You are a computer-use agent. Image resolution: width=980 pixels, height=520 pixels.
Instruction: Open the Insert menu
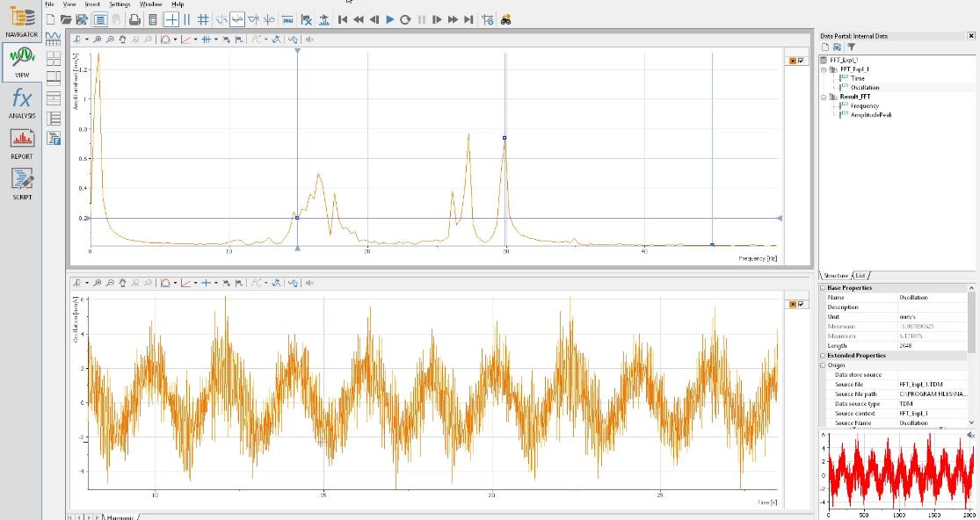tap(92, 4)
